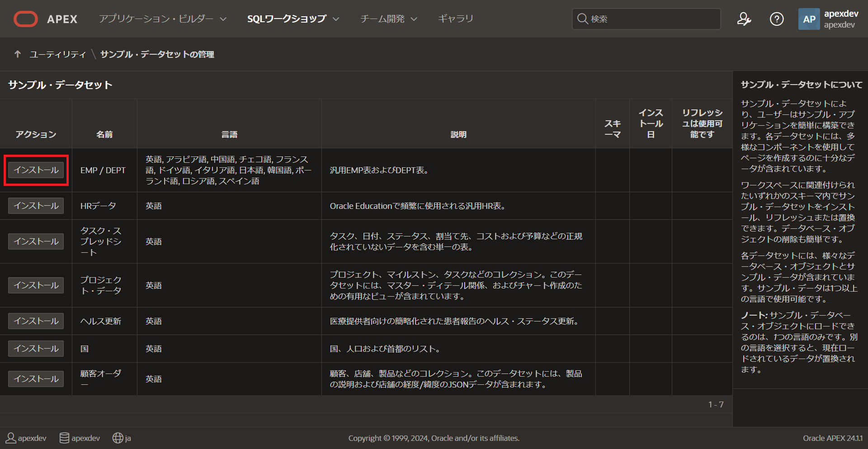Click the AP account avatar
This screenshot has width=868, height=449.
809,19
